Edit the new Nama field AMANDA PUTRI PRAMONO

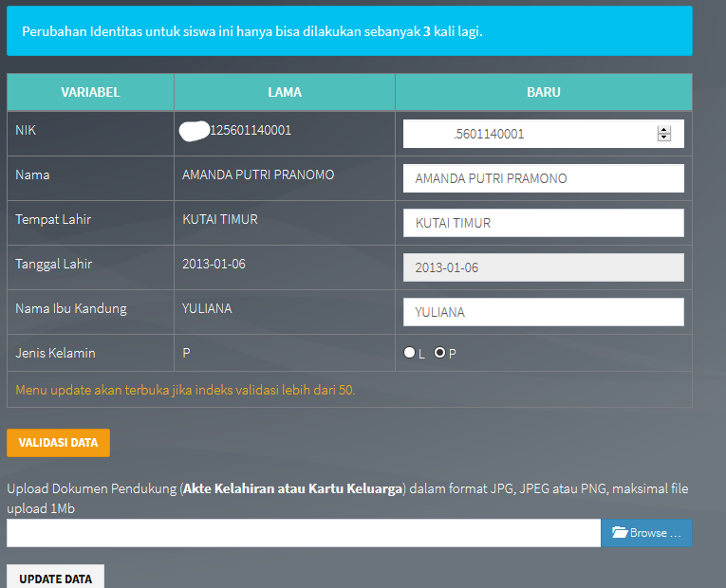544,178
